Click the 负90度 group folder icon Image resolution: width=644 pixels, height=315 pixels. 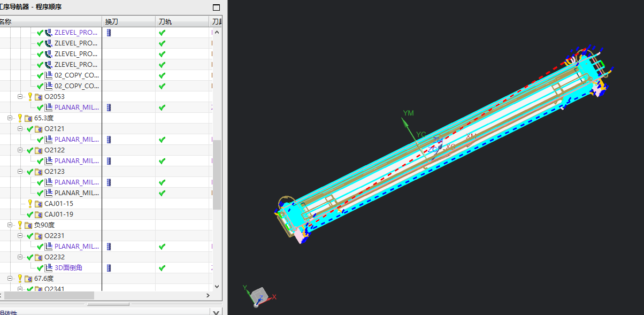(x=28, y=225)
